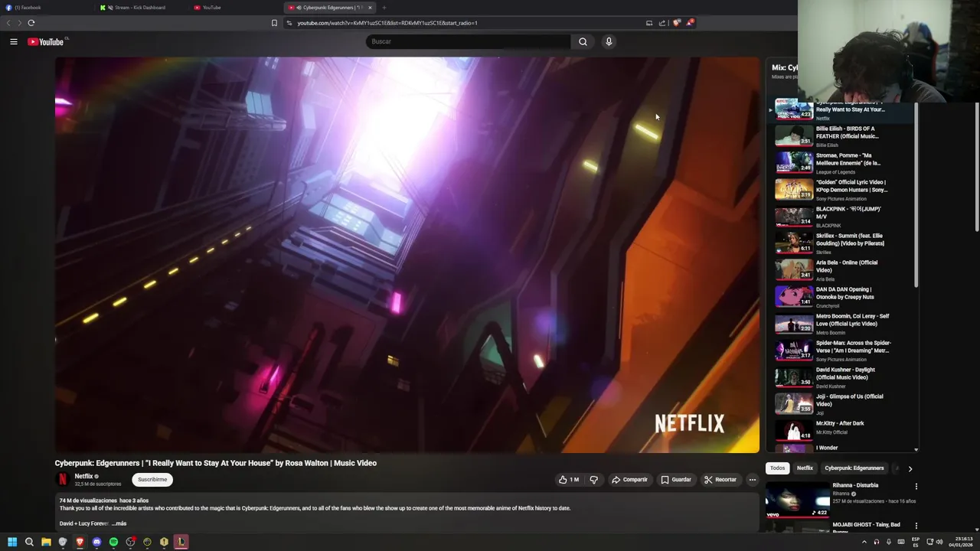Open Discord from the taskbar

(96, 542)
